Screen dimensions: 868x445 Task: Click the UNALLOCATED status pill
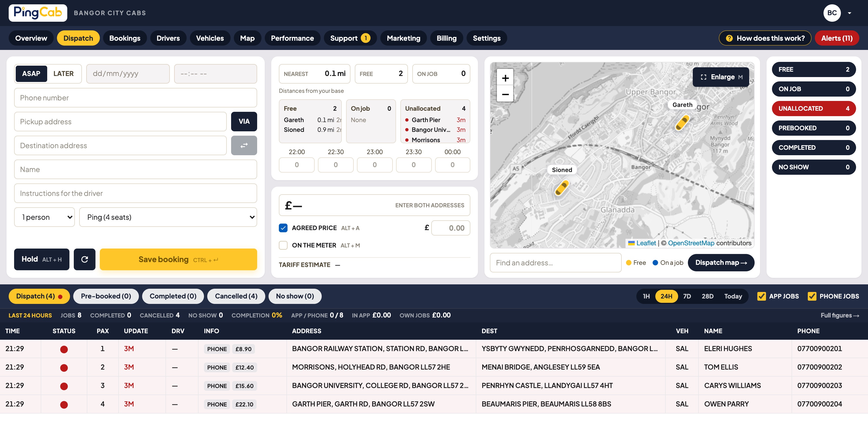(814, 109)
